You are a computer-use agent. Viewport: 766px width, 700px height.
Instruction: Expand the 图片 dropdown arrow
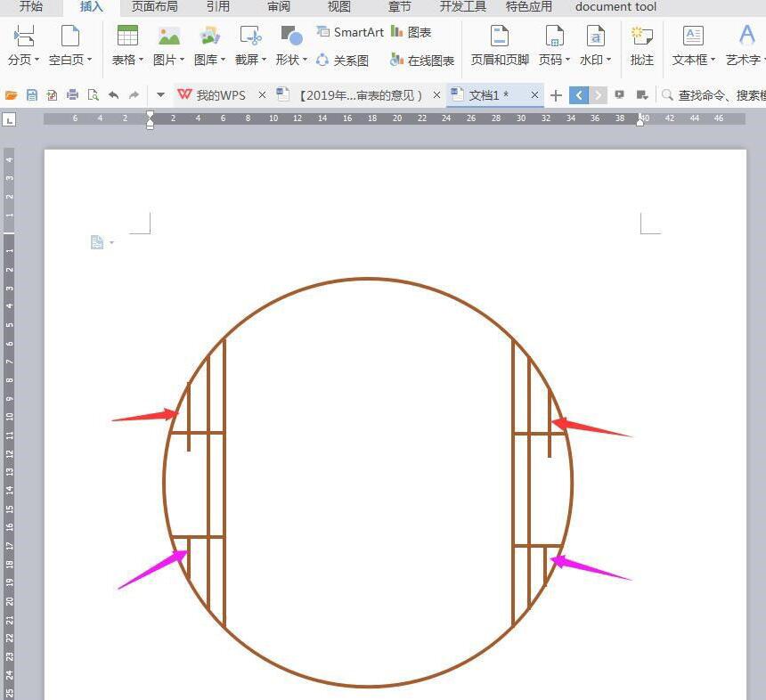click(x=183, y=60)
